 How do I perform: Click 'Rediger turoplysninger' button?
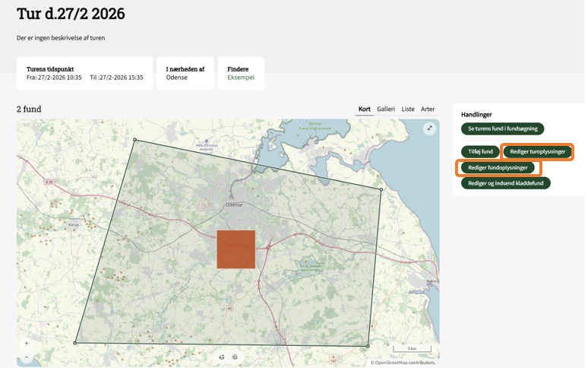(537, 151)
